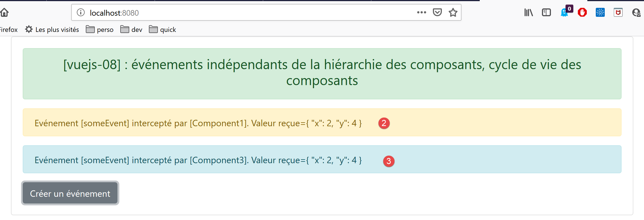
Task: Open the Library icon
Action: [x=528, y=12]
